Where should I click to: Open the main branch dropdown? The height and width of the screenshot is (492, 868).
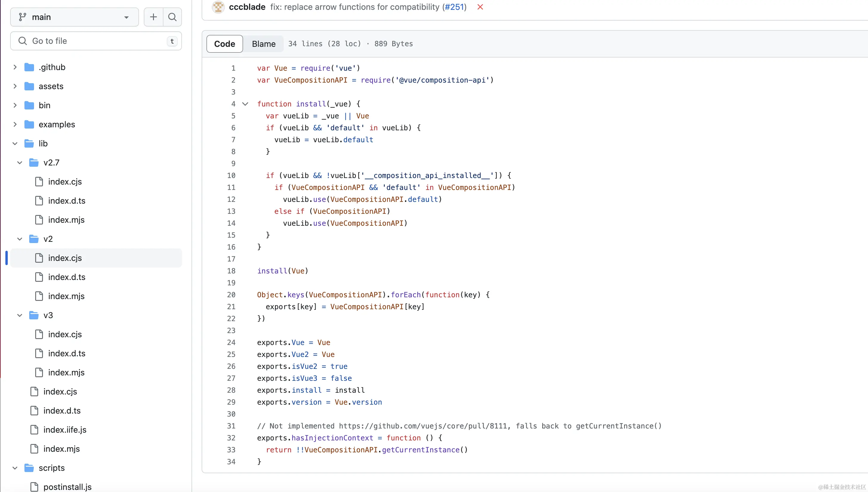click(74, 17)
